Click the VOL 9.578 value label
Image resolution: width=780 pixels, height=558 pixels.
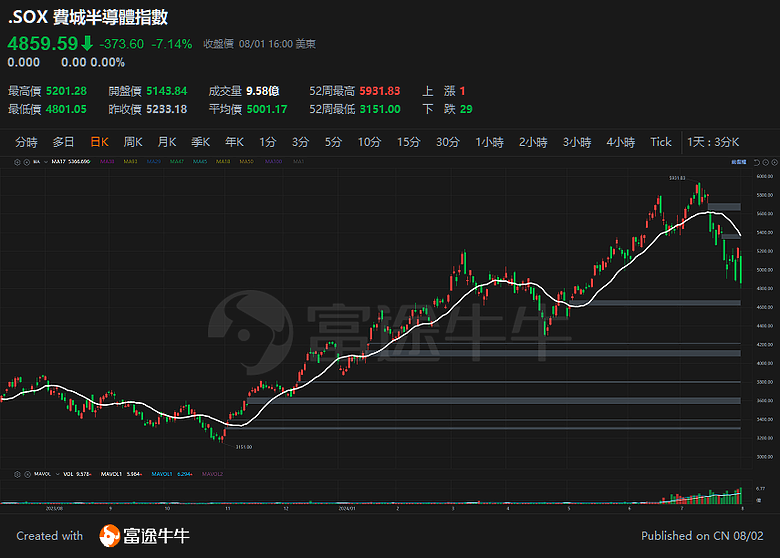[77, 474]
